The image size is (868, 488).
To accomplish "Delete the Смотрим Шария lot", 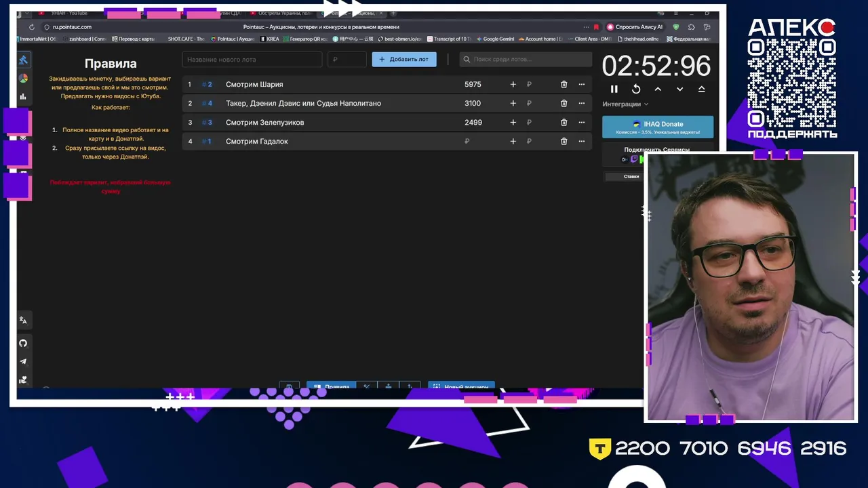I will tap(564, 85).
